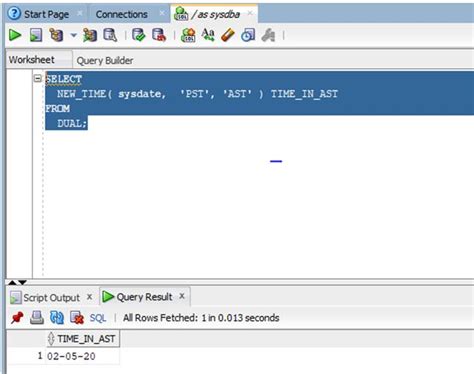Click the print icon in Query Result
Screen dimensions: 474x374
(37, 318)
